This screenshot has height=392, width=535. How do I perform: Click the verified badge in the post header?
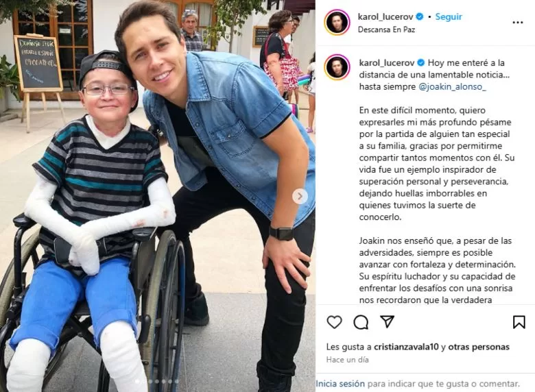click(x=420, y=16)
